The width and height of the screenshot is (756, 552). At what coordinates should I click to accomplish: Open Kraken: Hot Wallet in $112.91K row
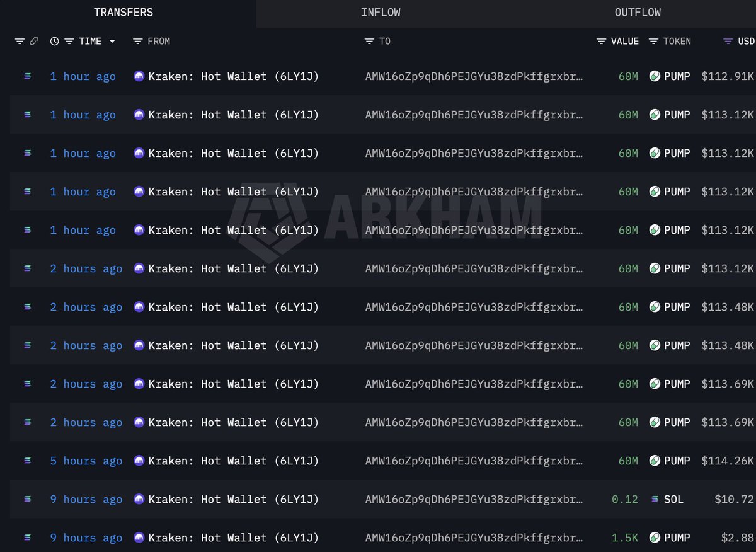coord(234,76)
